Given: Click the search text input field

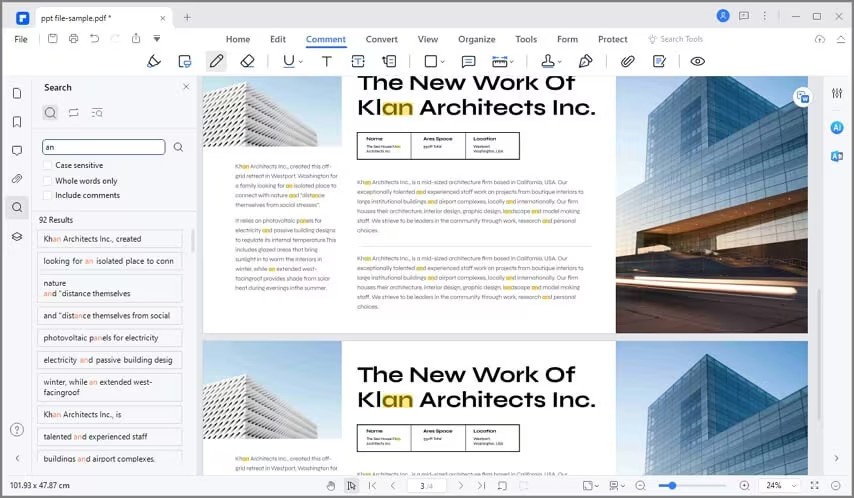Looking at the screenshot, I should [x=103, y=147].
